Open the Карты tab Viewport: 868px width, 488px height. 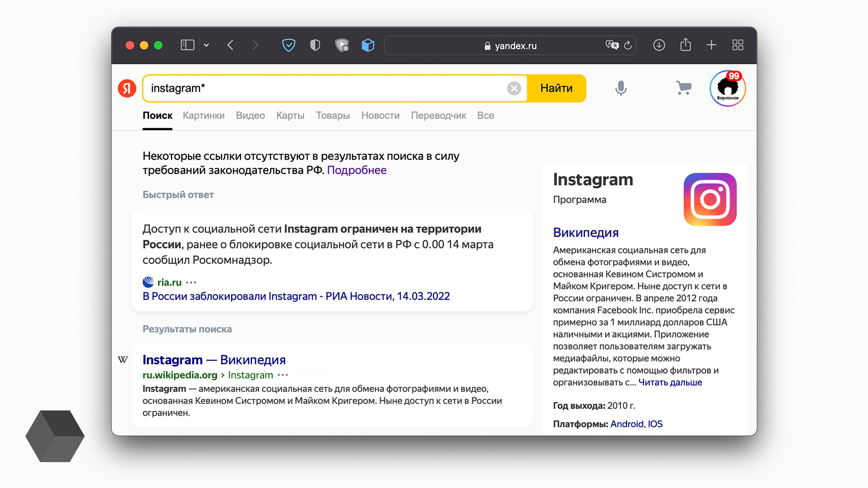[x=290, y=116]
